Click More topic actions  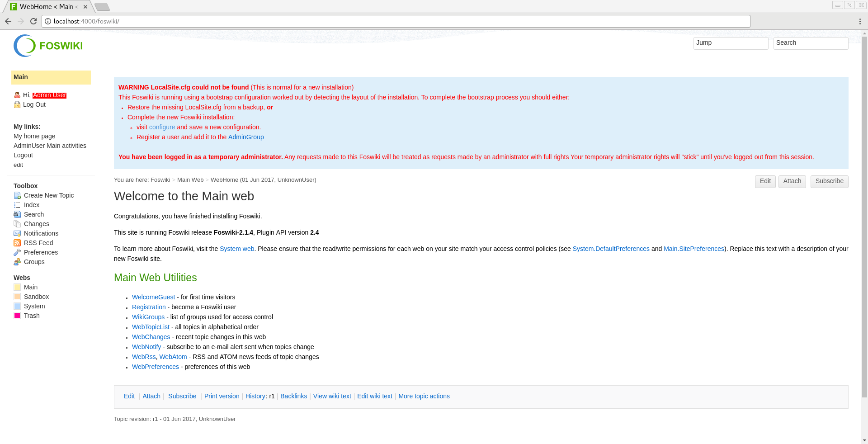tap(424, 396)
